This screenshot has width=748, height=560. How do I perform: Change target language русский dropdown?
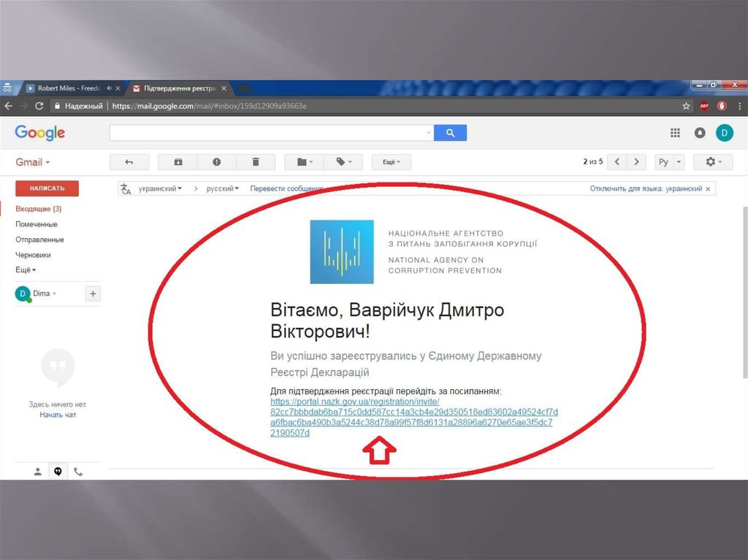(222, 189)
